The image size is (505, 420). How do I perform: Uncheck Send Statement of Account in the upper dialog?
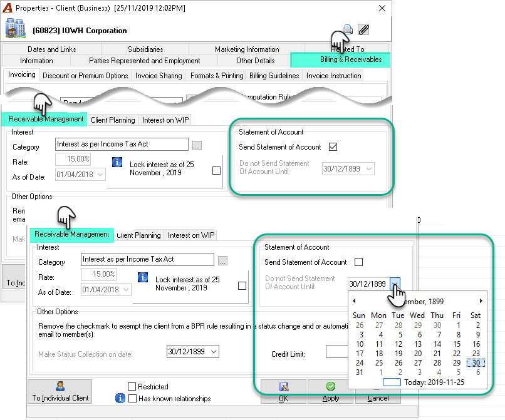pyautogui.click(x=333, y=146)
